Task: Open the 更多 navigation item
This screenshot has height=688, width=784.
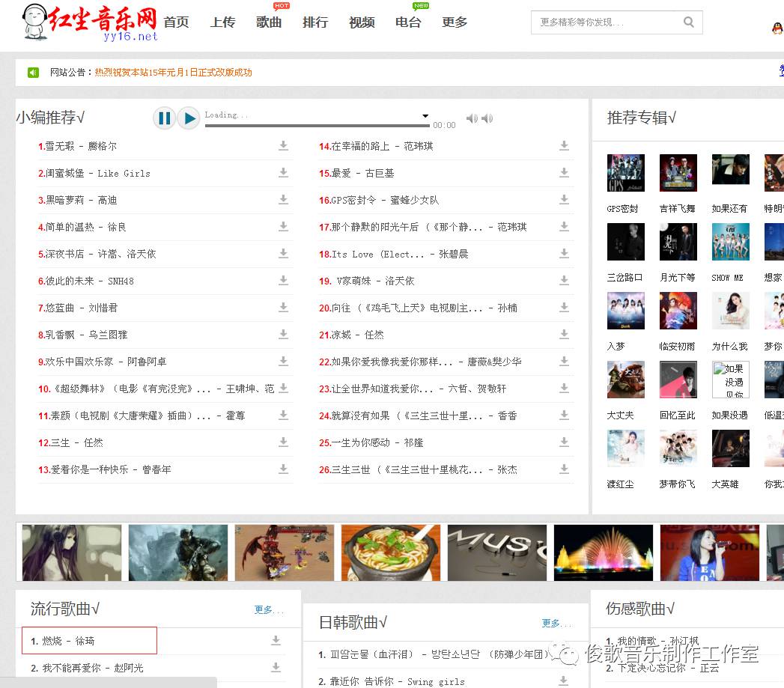Action: coord(455,22)
